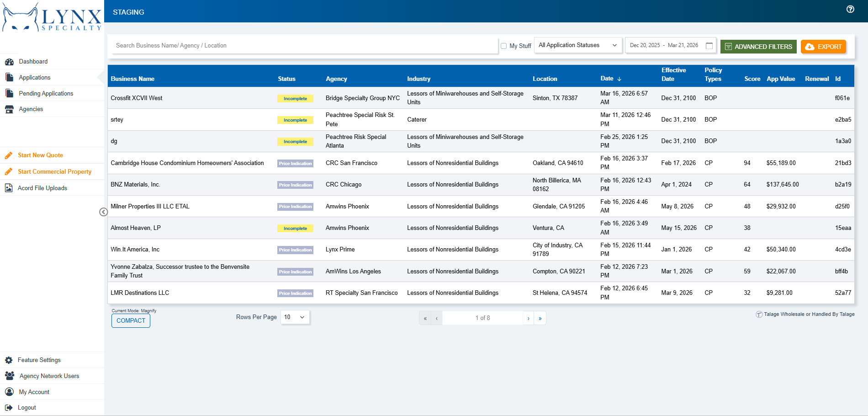Click the Export button

pos(823,47)
